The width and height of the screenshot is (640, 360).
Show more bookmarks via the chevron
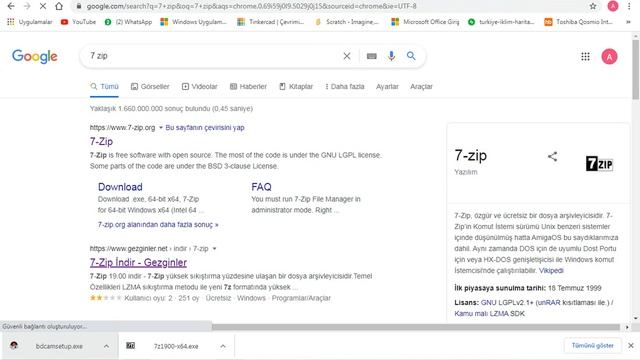[628, 22]
